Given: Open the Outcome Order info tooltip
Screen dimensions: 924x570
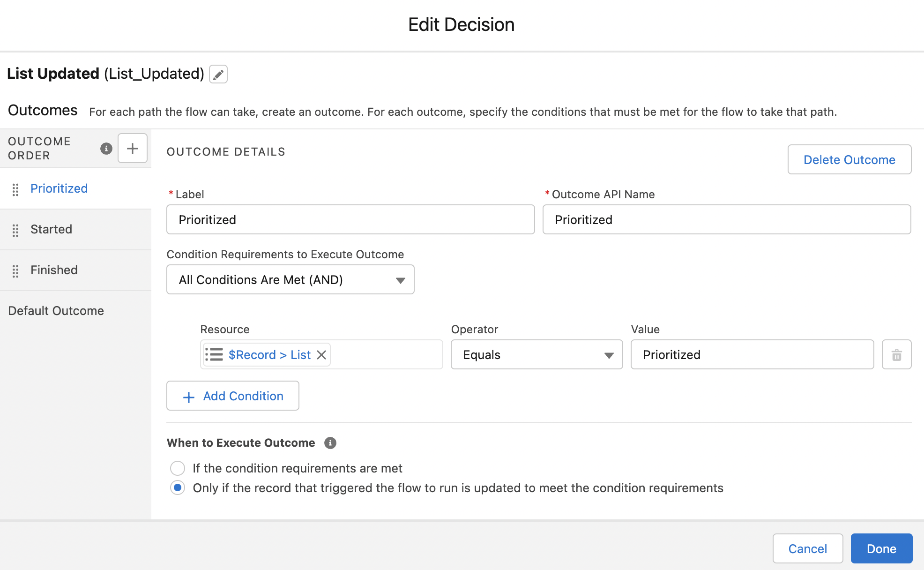Looking at the screenshot, I should point(106,149).
